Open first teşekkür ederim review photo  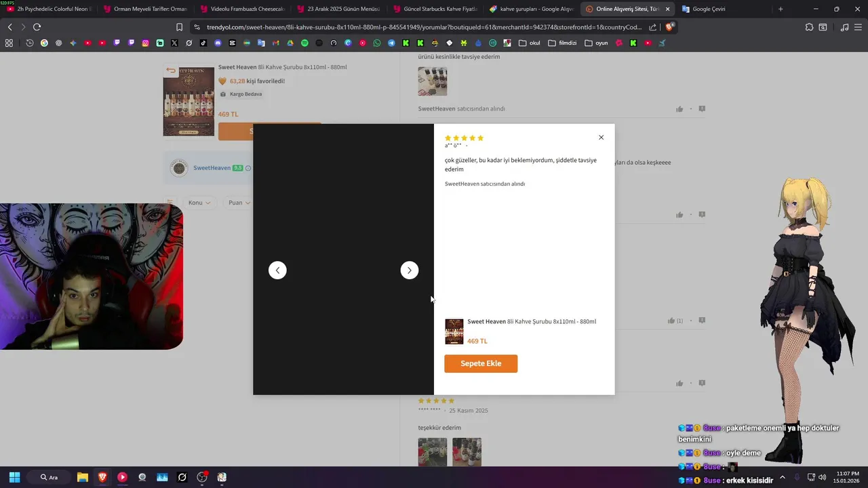[433, 452]
